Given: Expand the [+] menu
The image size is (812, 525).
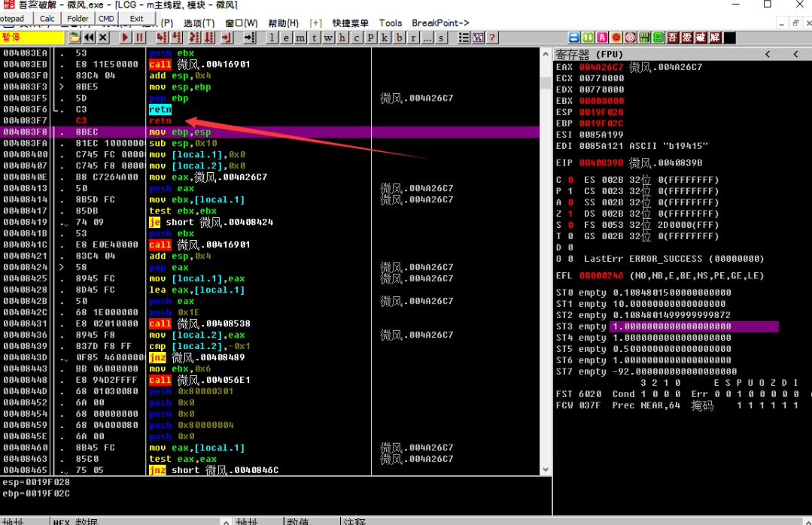Looking at the screenshot, I should point(315,23).
